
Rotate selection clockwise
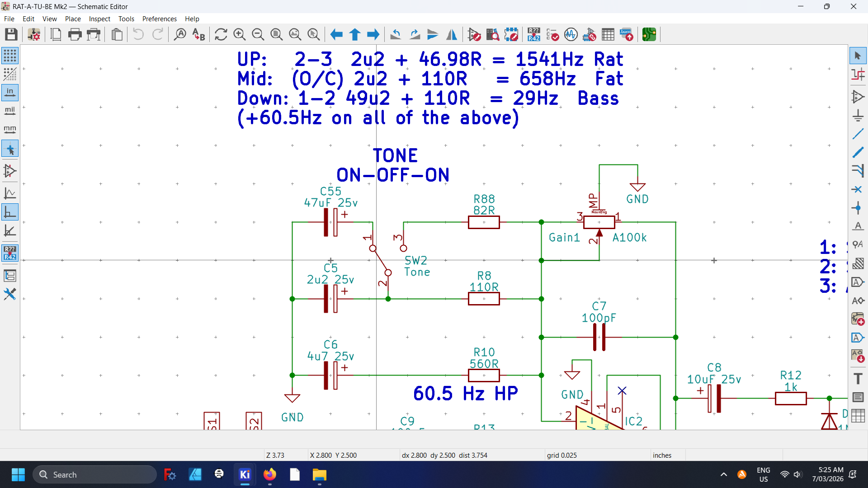coord(415,34)
